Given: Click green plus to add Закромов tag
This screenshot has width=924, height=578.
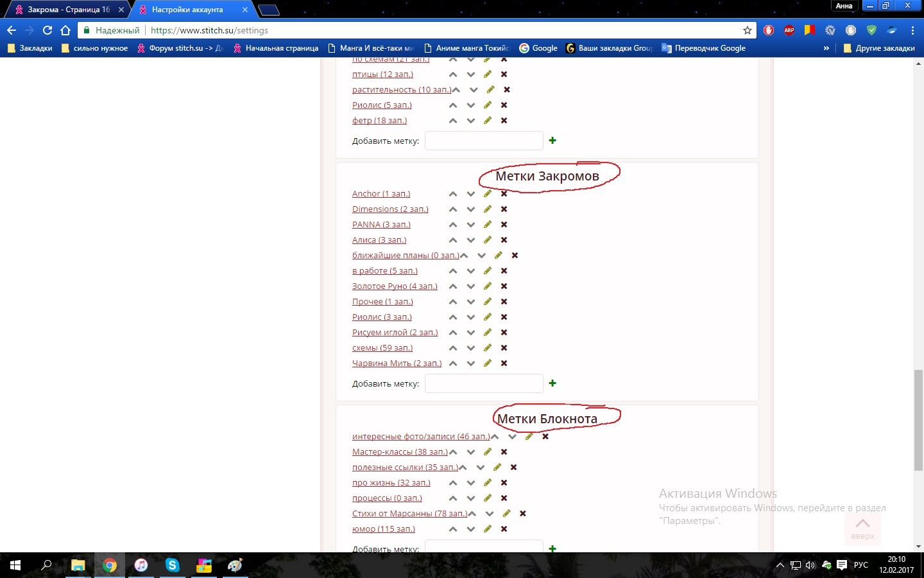Looking at the screenshot, I should (x=552, y=383).
